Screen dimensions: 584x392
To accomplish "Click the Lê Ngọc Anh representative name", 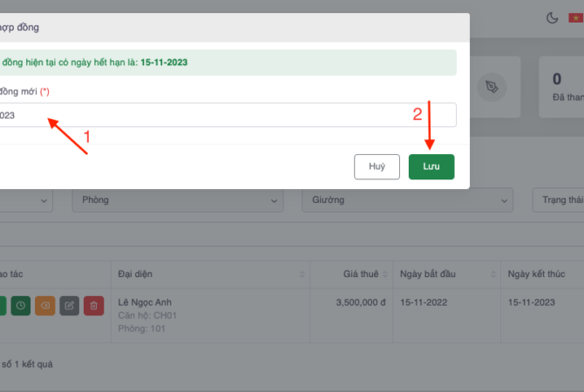I will click(x=146, y=302).
